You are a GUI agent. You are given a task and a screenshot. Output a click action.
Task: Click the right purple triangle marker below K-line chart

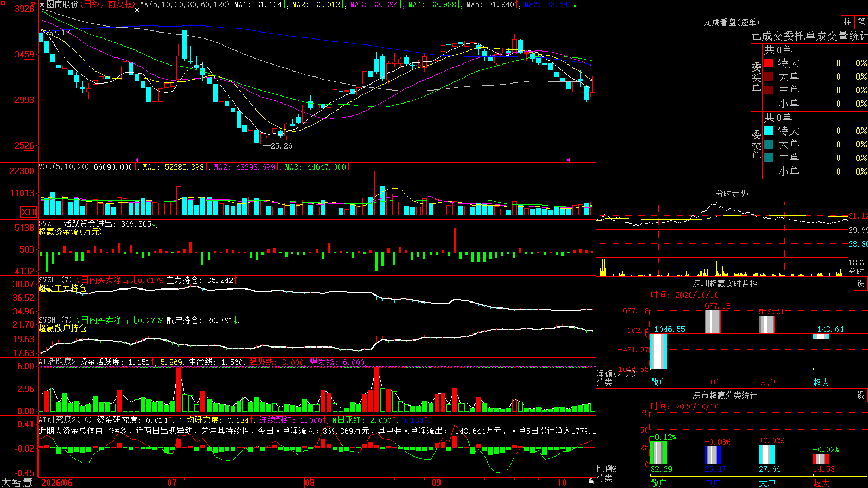pos(568,160)
